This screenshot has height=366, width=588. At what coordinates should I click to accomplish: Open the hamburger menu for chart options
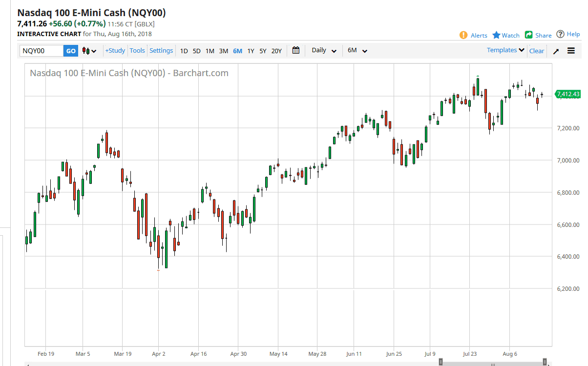pos(571,50)
